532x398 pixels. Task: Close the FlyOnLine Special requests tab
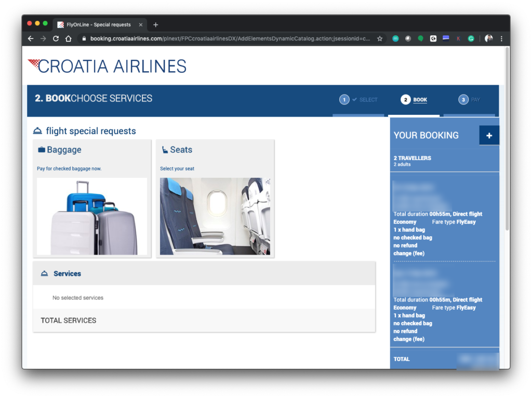coord(141,24)
